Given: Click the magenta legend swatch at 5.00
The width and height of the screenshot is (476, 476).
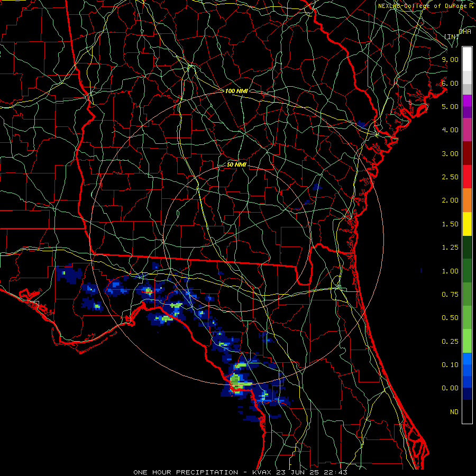Looking at the screenshot, I should (467, 100).
